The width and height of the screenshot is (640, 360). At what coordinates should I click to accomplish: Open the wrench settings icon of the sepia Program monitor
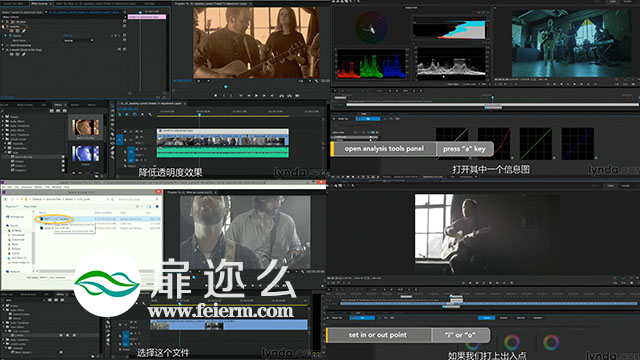click(x=317, y=81)
